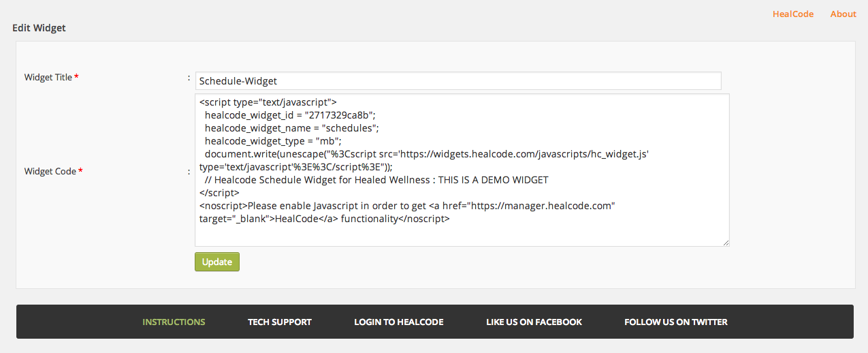868x353 pixels.
Task: Place cursor on healcode_widget_id code line
Action: click(x=290, y=114)
